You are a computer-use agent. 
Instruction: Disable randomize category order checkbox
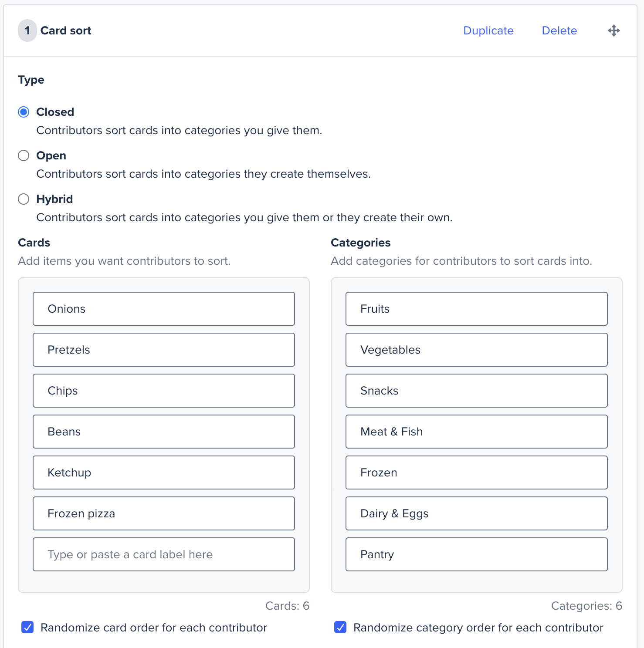pyautogui.click(x=340, y=628)
